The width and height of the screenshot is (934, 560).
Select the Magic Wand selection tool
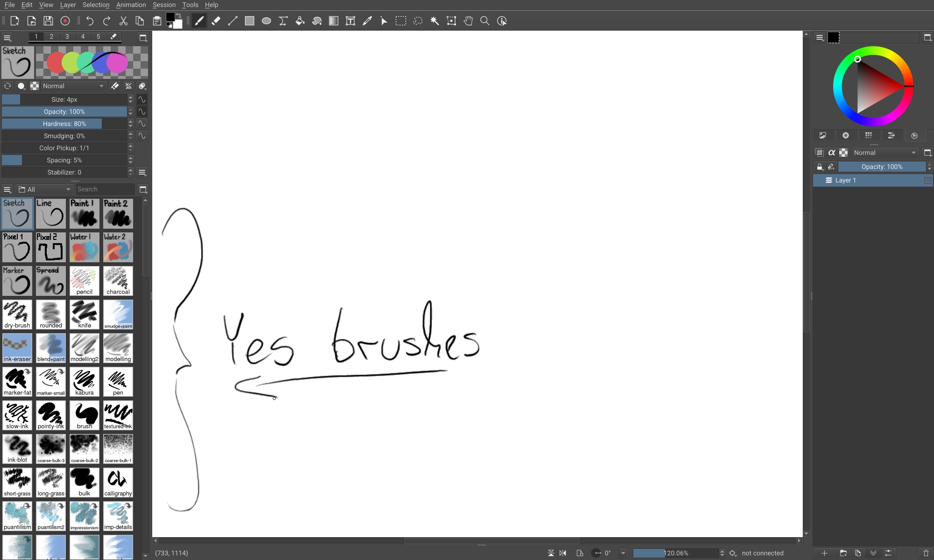pyautogui.click(x=434, y=21)
